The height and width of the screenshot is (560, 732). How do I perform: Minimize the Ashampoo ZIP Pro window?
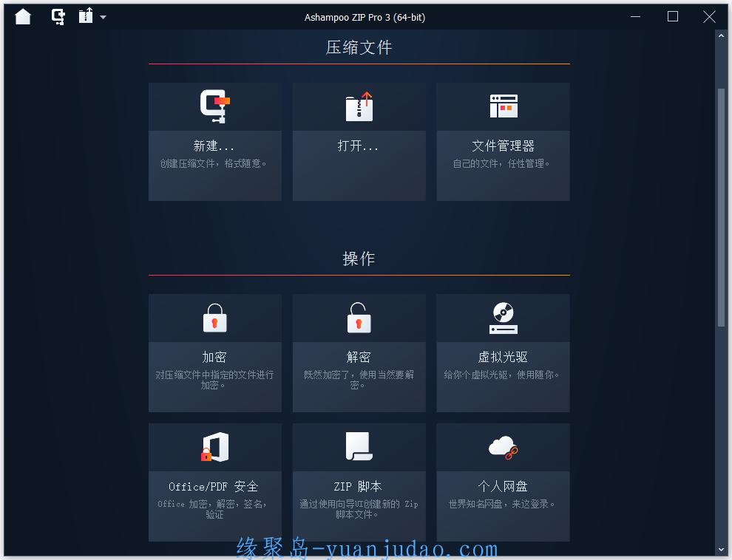(635, 17)
